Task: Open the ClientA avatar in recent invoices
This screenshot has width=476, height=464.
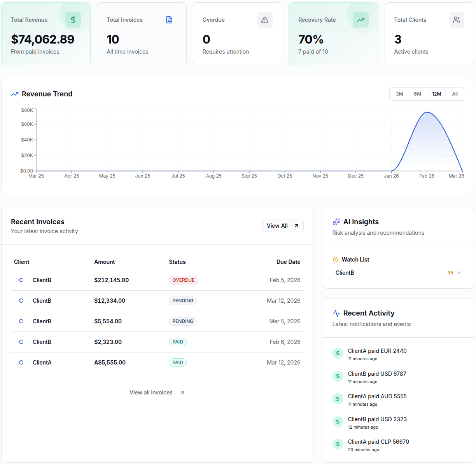Action: [21, 362]
